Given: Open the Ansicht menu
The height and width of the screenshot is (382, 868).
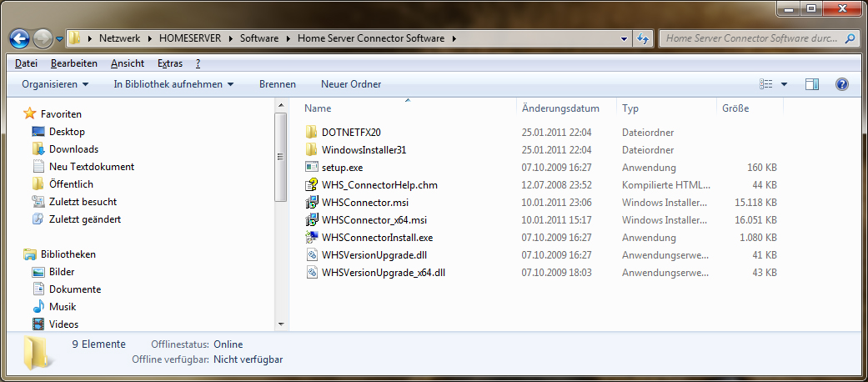Looking at the screenshot, I should pyautogui.click(x=127, y=63).
